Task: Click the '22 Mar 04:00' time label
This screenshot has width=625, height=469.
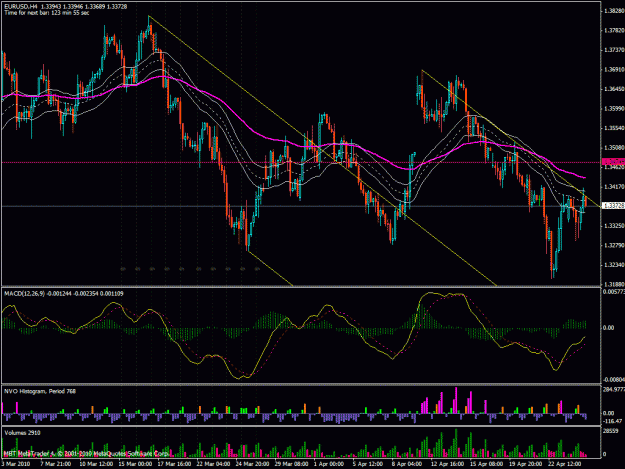Action: tap(213, 464)
